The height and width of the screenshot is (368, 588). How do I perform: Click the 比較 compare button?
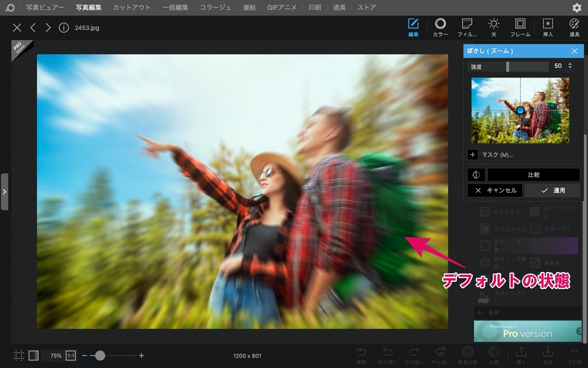coord(534,175)
